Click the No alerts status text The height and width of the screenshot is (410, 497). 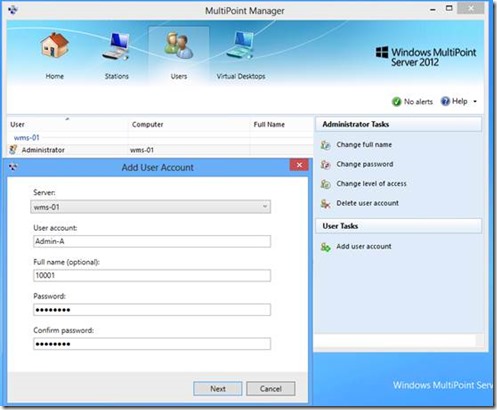pos(418,102)
